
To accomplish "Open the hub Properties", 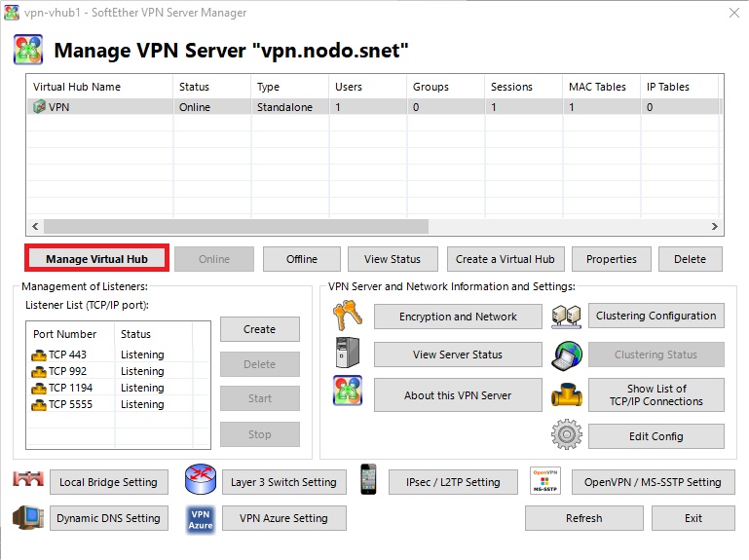I will (612, 259).
